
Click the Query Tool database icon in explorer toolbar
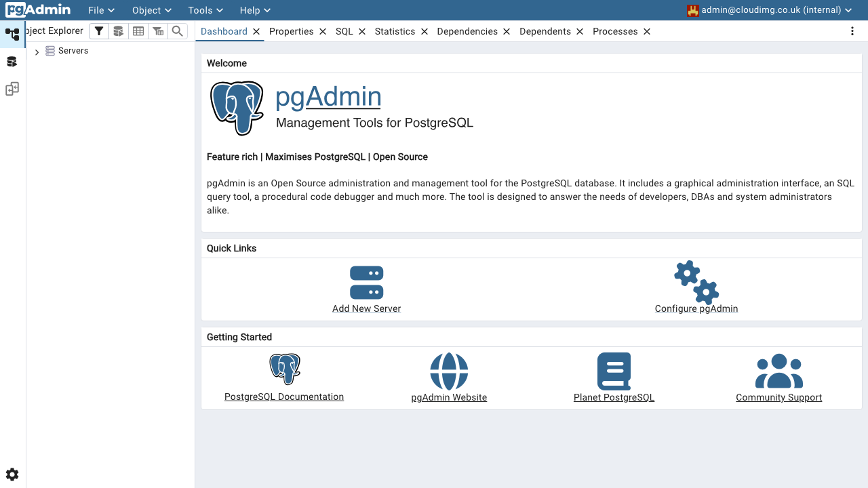click(119, 31)
